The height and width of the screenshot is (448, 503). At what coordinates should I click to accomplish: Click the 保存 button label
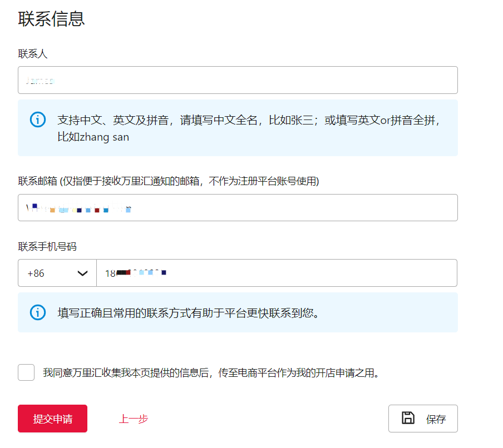tap(436, 419)
